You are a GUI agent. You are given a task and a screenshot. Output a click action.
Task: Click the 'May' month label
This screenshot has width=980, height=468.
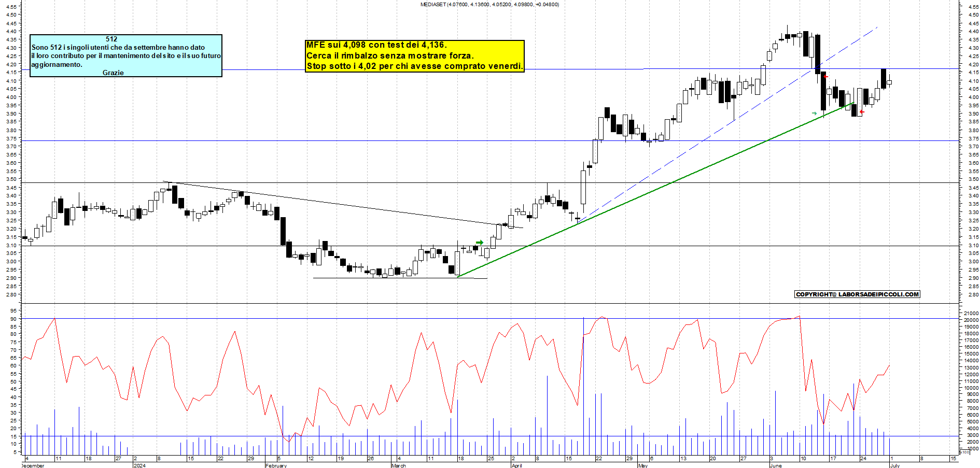tap(643, 465)
